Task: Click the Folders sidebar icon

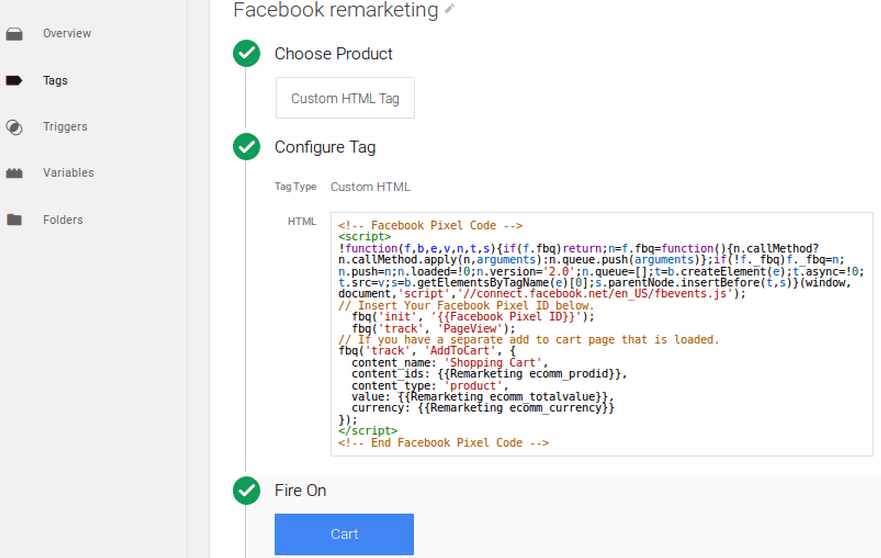Action: coord(14,220)
